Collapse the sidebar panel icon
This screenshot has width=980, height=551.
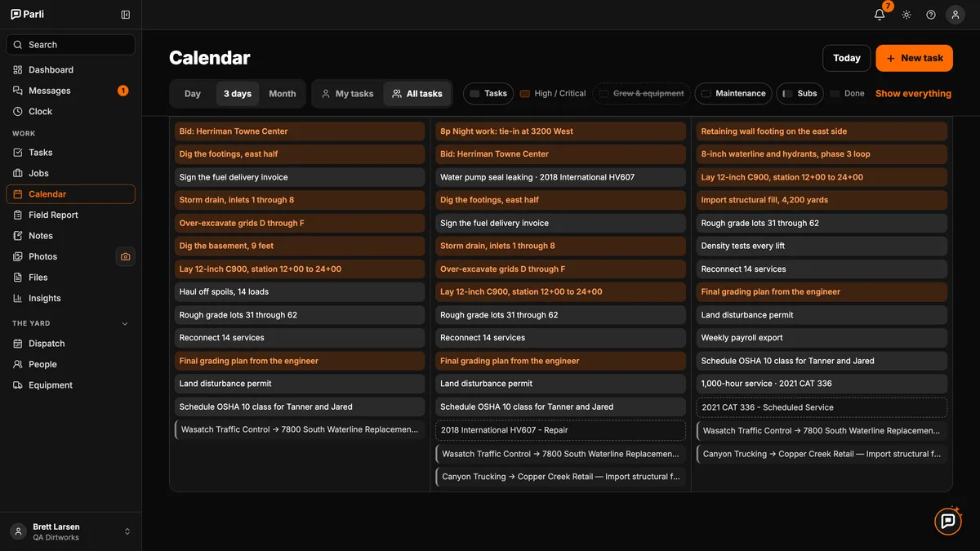(125, 15)
